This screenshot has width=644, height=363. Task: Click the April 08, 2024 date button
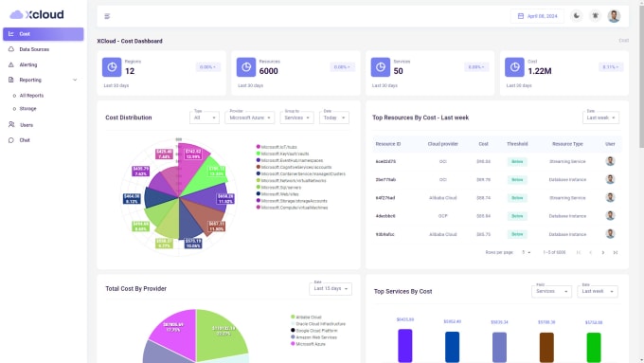537,16
